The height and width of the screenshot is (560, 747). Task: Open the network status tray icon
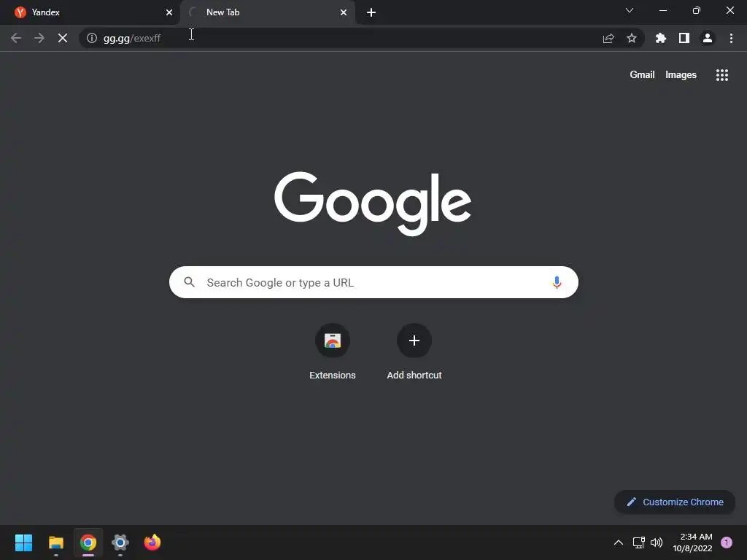coord(639,542)
